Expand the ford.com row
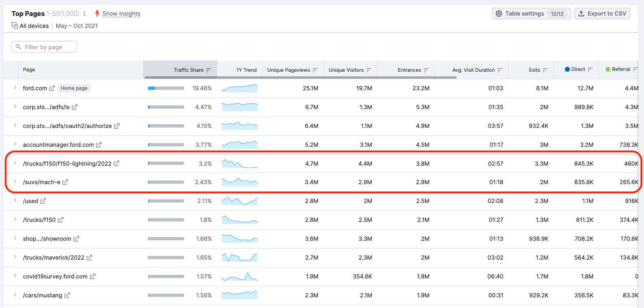 (x=15, y=87)
